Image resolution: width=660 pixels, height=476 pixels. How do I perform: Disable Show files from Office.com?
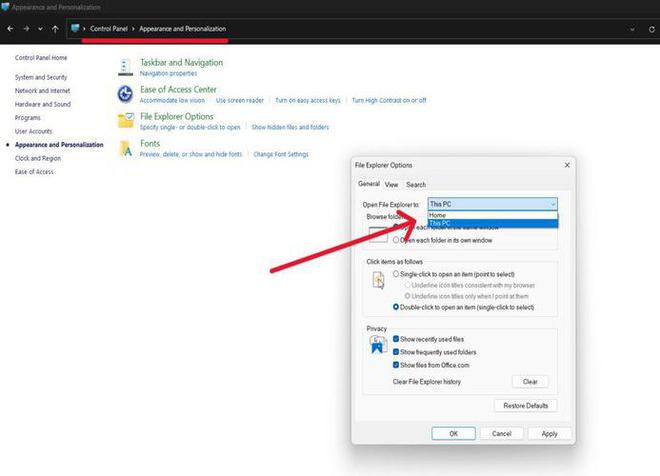(x=396, y=365)
